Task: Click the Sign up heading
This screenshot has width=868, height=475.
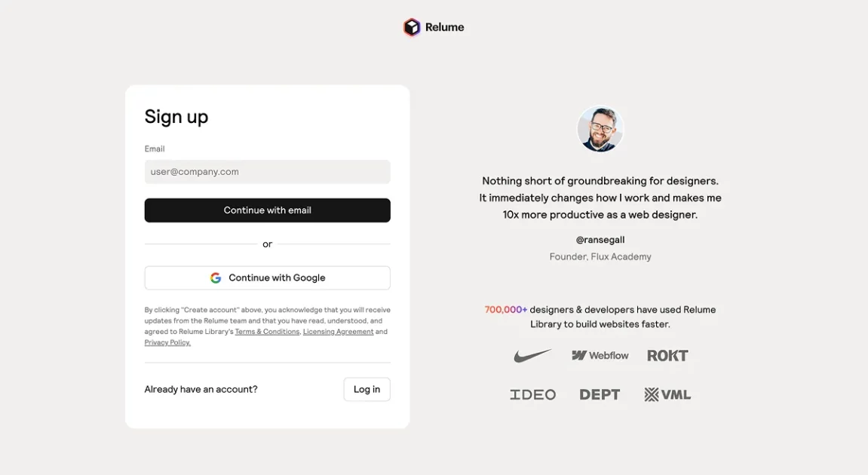Action: point(176,117)
